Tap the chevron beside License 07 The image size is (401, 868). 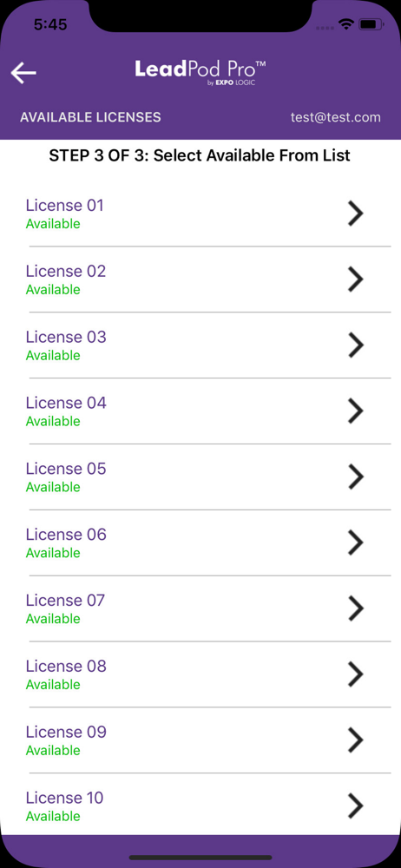[x=356, y=609]
